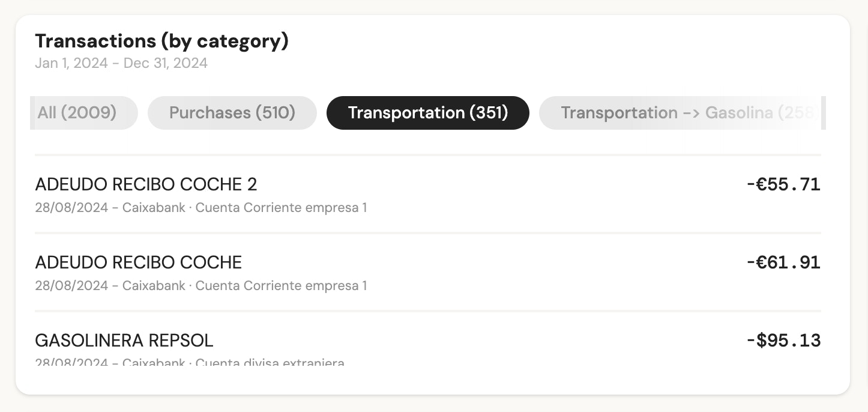Viewport: 868px width, 412px height.
Task: Open the "ADEUDO RECIBO COCHE" transaction
Action: pyautogui.click(x=139, y=262)
